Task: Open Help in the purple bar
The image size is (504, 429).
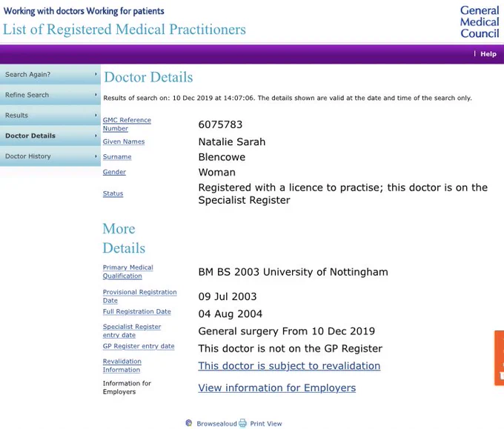Action: click(488, 54)
